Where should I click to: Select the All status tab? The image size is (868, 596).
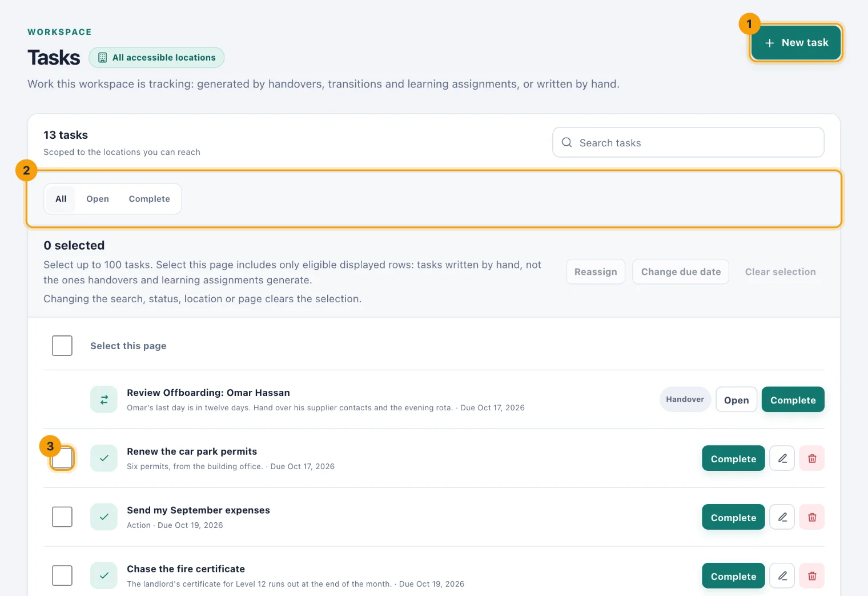[x=61, y=199]
